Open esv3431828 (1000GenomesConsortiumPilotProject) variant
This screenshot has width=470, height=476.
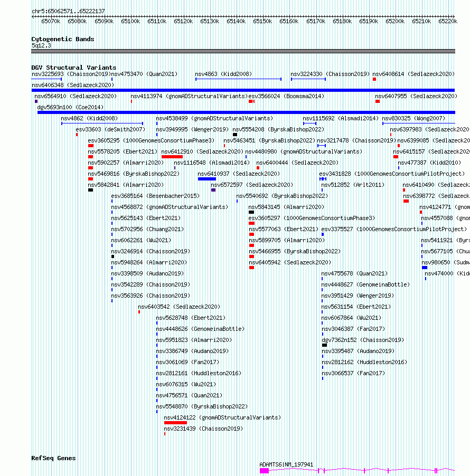(392, 174)
